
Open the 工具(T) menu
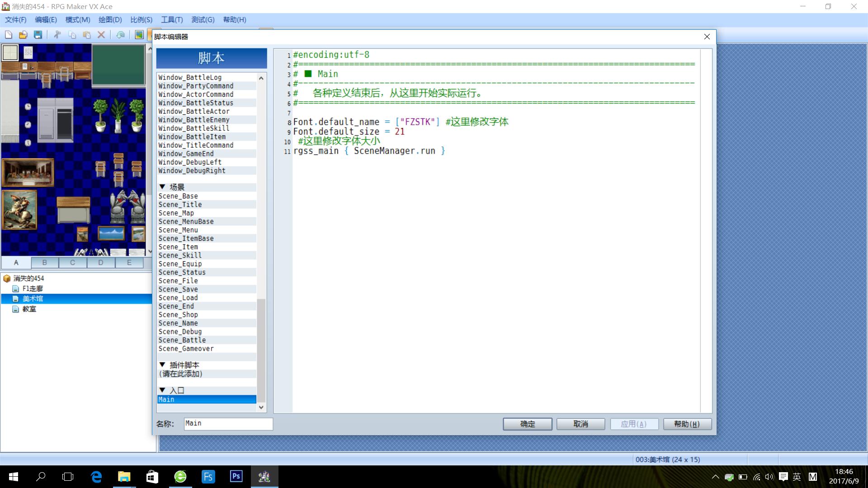(172, 19)
